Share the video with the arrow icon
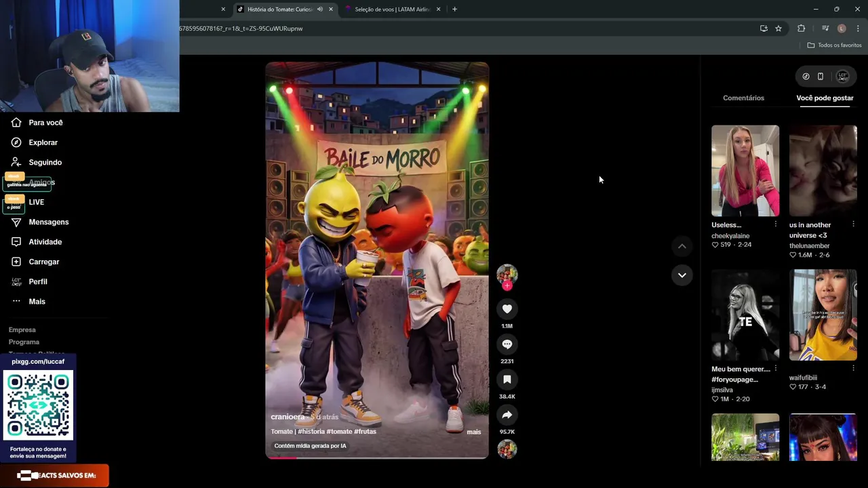 click(x=507, y=415)
